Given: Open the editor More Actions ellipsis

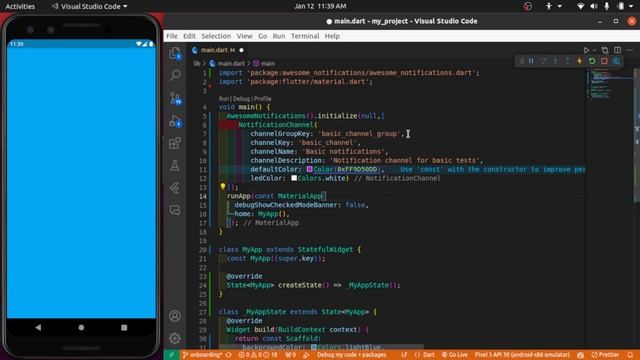Looking at the screenshot, I should point(630,50).
